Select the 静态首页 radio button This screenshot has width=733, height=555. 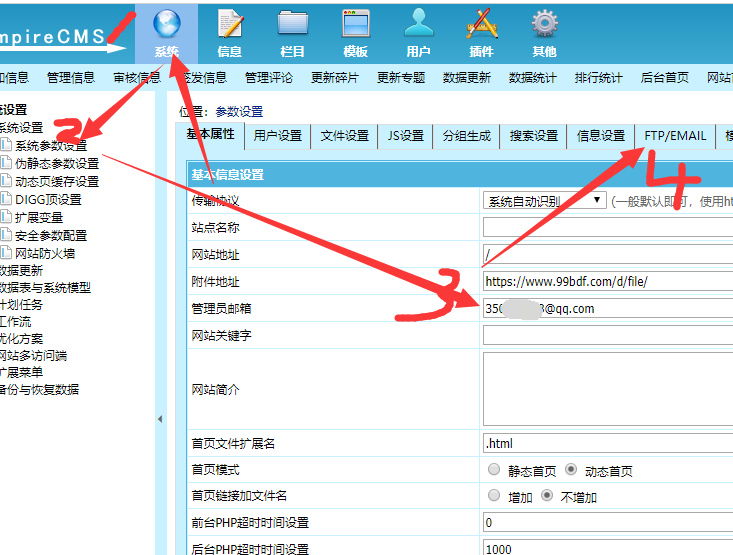(494, 470)
